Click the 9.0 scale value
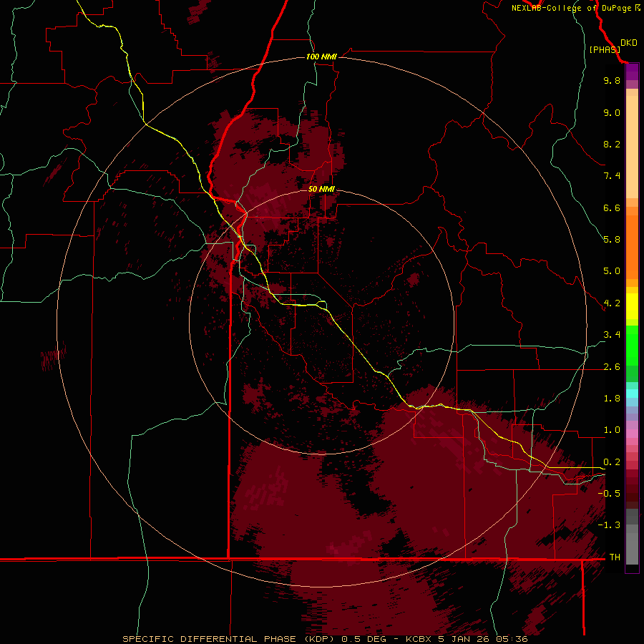 pos(612,112)
